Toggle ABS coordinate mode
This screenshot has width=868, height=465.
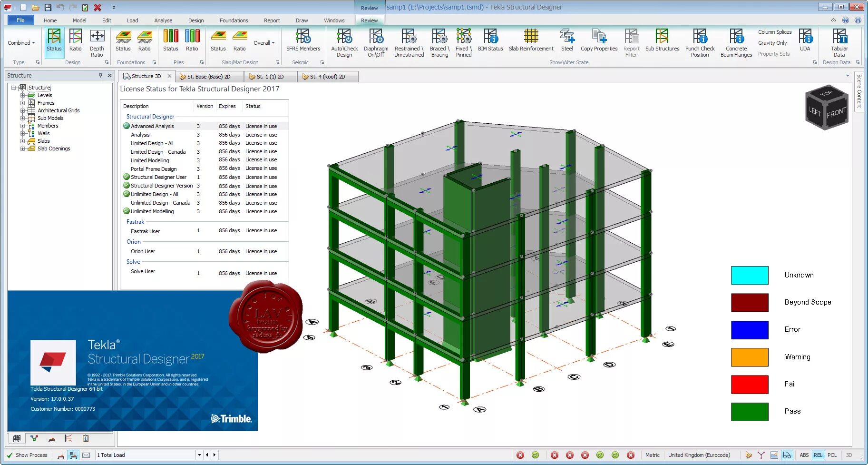pyautogui.click(x=804, y=455)
